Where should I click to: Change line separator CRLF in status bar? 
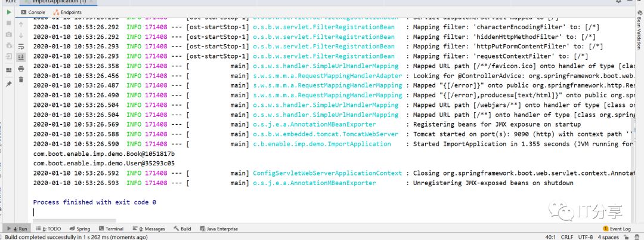click(x=567, y=237)
